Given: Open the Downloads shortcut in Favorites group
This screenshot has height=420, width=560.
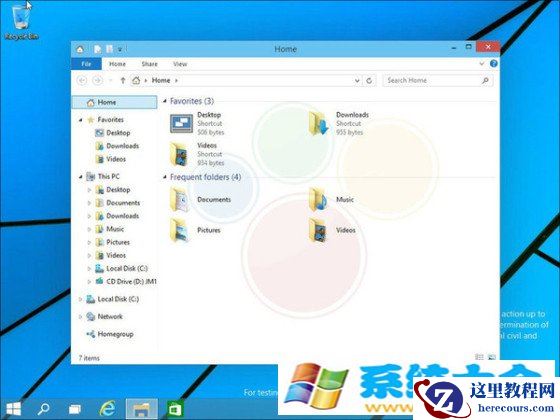Looking at the screenshot, I should coord(339,124).
